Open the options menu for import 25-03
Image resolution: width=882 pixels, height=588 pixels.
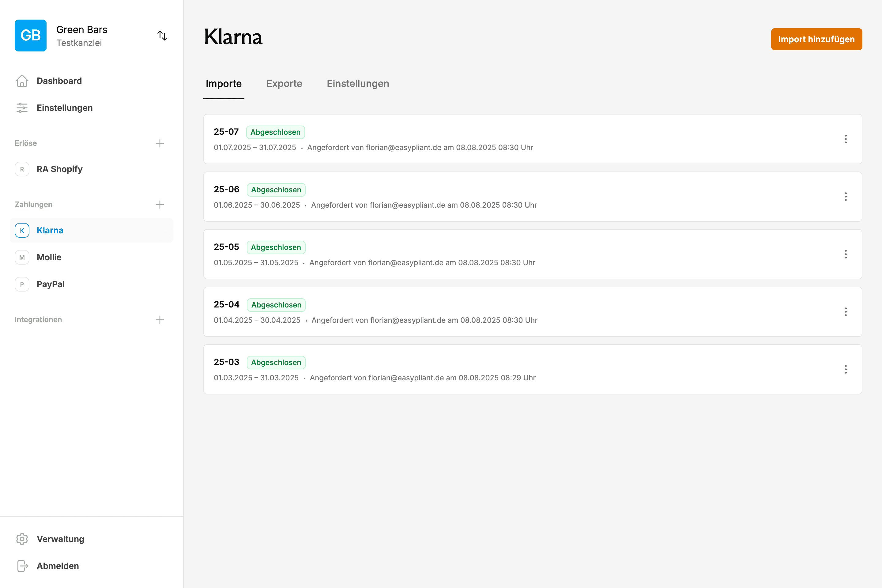pos(846,369)
